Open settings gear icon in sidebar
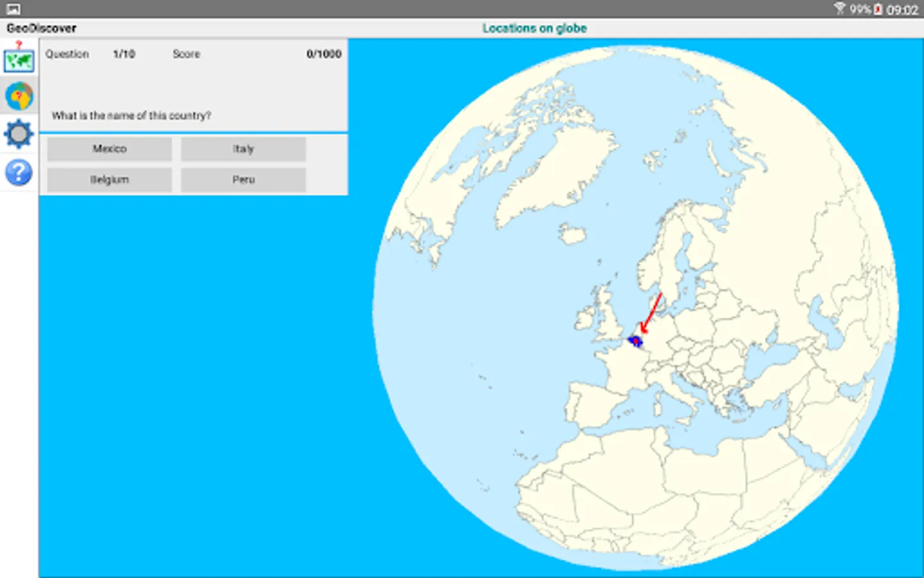The image size is (924, 578). tap(19, 134)
